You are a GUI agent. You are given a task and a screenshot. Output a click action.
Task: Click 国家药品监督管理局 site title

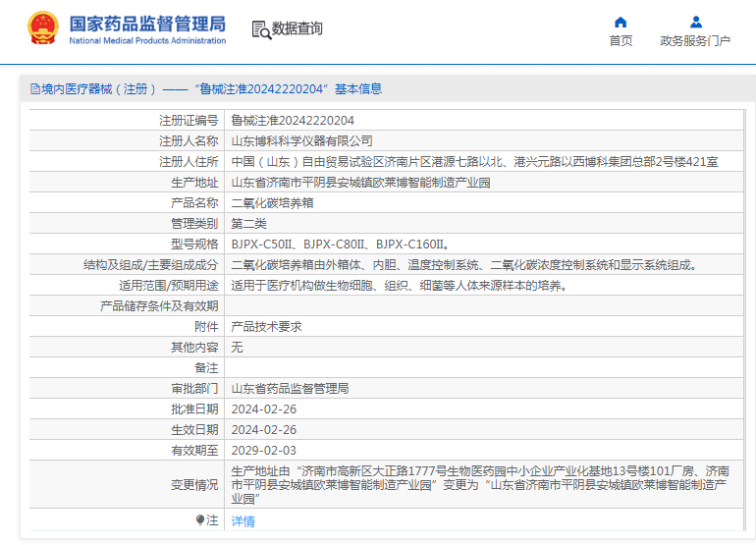(x=147, y=24)
